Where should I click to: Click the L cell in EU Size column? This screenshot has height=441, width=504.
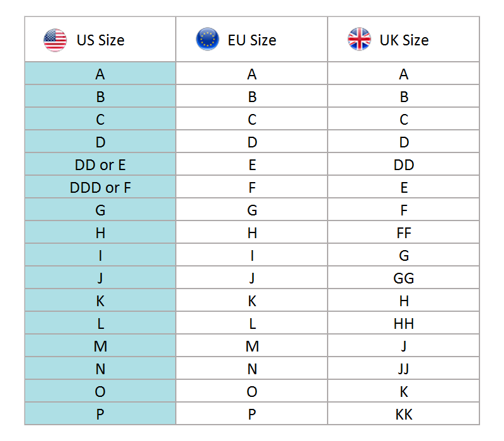pos(252,324)
